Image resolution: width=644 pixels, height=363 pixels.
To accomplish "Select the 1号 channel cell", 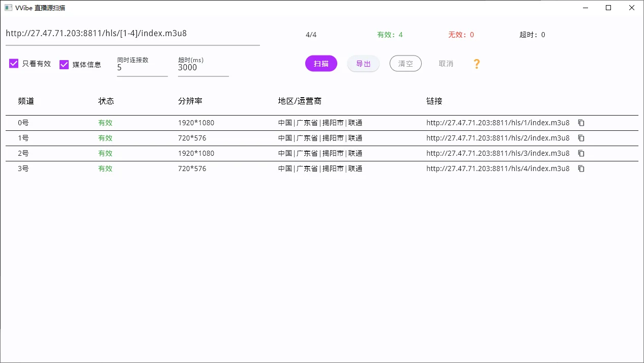I will point(23,138).
